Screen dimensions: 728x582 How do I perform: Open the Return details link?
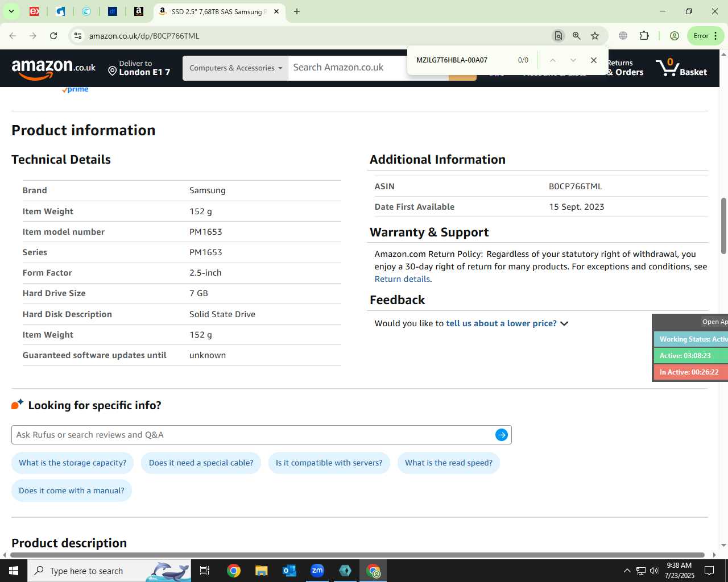(402, 279)
